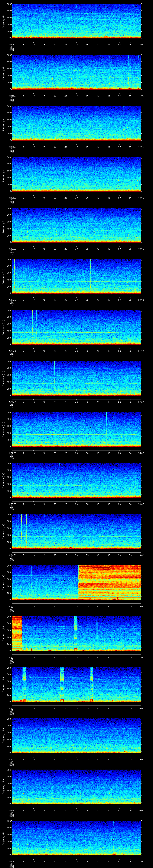Click the 14:19:00 start time label
Viewport: 153px width, 868px height.
pyautogui.click(x=12, y=300)
